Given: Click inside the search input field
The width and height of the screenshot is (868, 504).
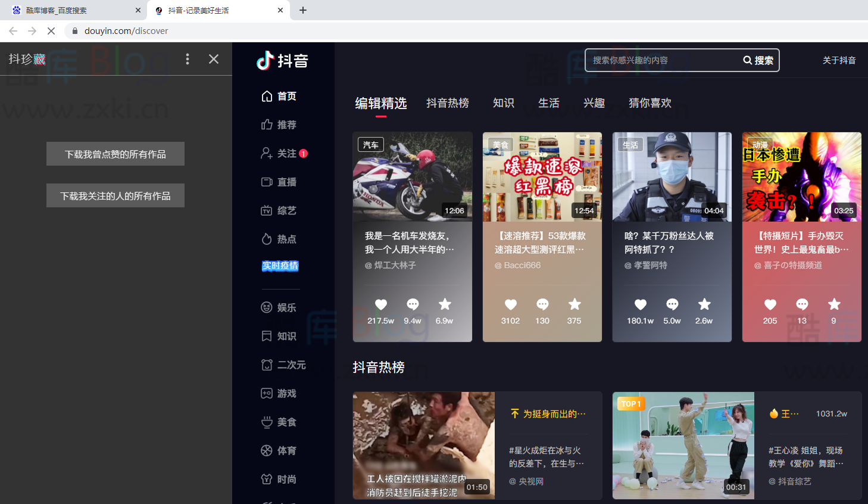Looking at the screenshot, I should click(655, 60).
